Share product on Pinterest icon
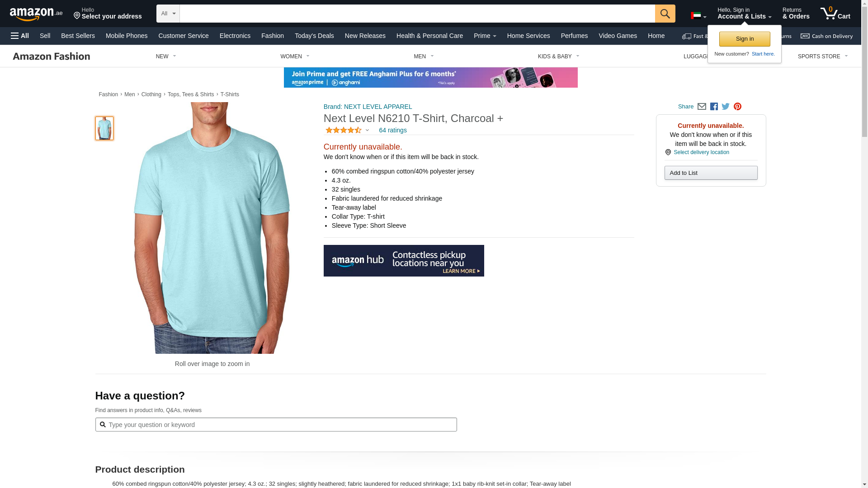Image resolution: width=868 pixels, height=488 pixels. click(x=737, y=107)
